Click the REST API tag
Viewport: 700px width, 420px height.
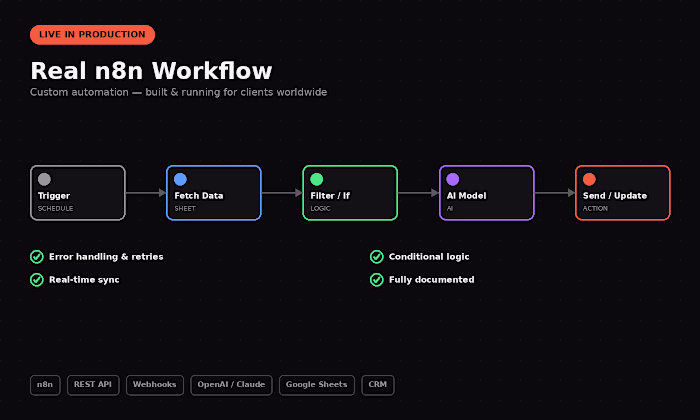pos(93,385)
